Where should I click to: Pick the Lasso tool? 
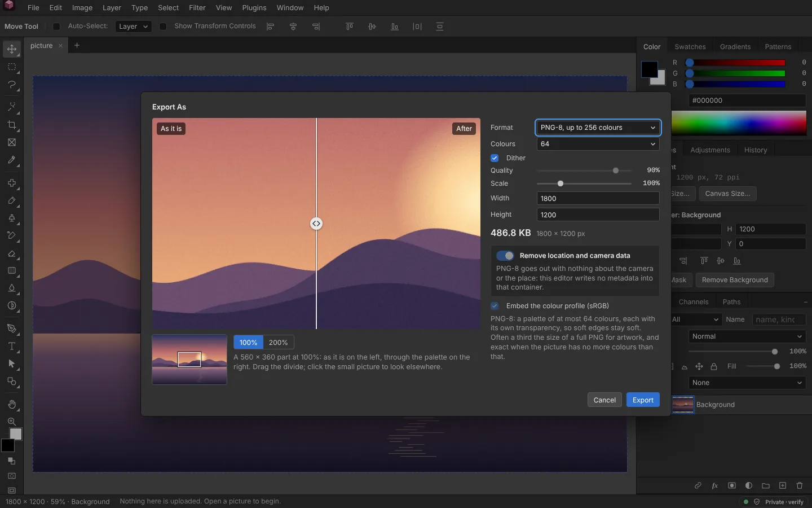click(12, 85)
